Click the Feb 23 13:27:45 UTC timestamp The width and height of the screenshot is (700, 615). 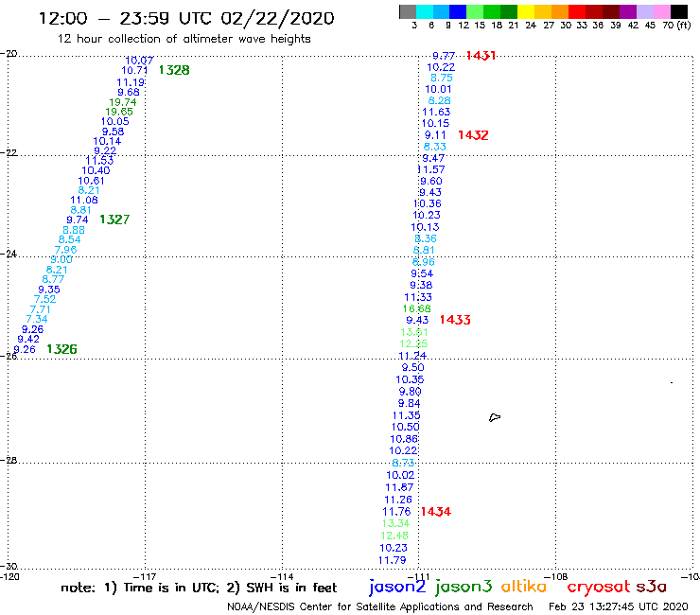619,607
